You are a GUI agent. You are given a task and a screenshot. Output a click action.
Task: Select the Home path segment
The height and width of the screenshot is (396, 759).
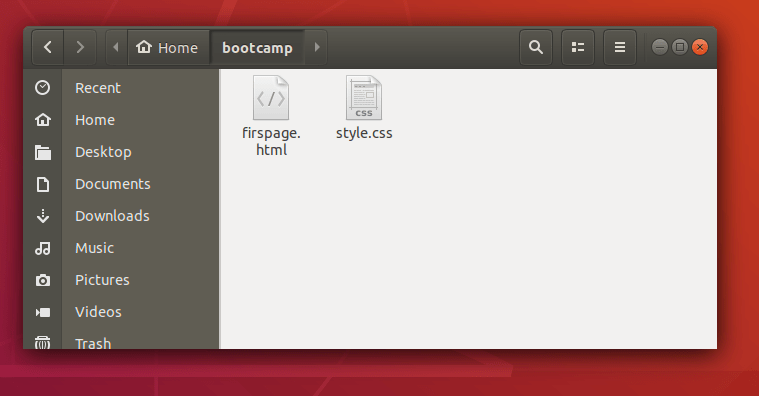click(168, 47)
